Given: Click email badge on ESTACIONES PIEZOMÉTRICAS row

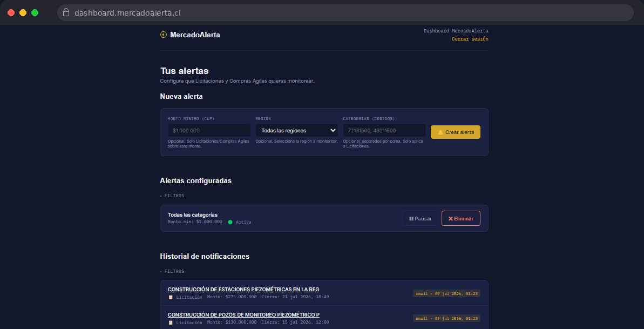Looking at the screenshot, I should [x=446, y=294].
